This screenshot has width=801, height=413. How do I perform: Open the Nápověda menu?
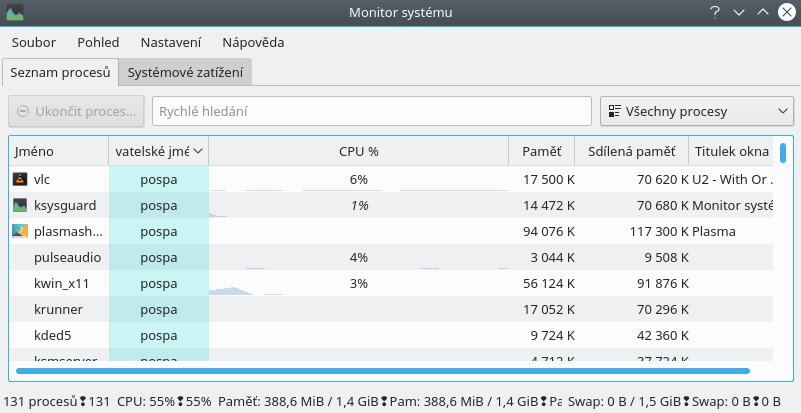pos(253,42)
